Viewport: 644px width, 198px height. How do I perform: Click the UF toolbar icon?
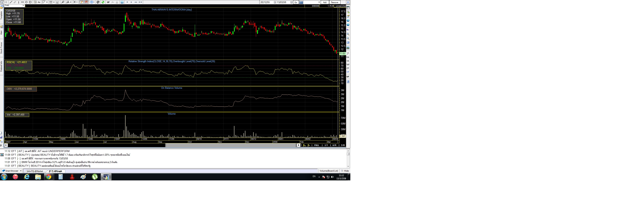pyautogui.click(x=108, y=2)
